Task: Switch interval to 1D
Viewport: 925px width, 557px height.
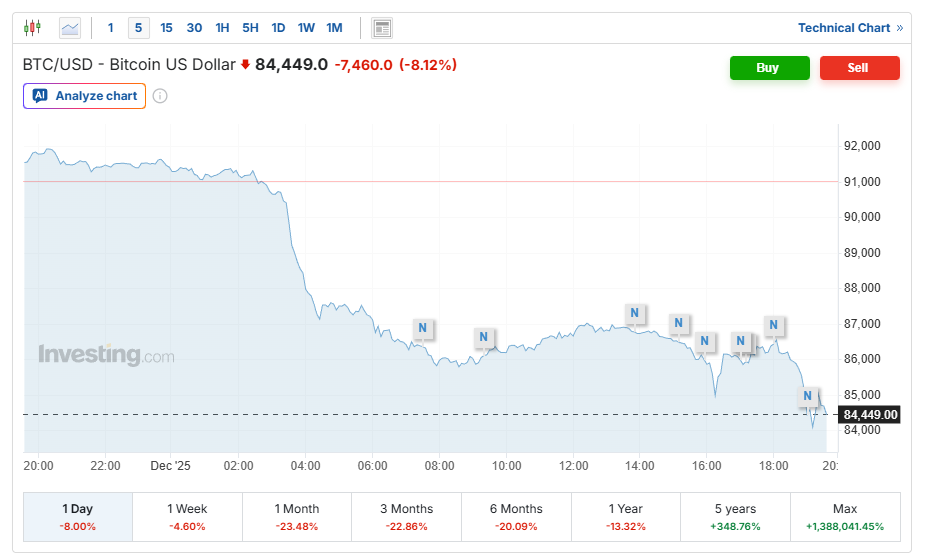Action: pyautogui.click(x=278, y=28)
